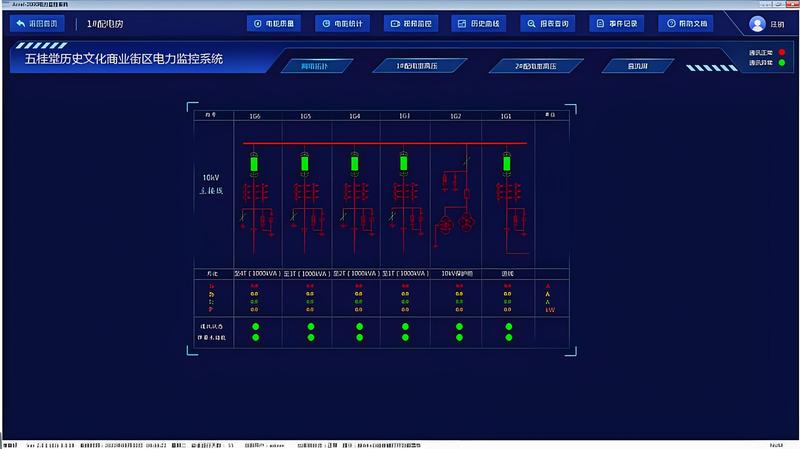Click the green breaker symbol in column IG5
Screen dimensions: 800x449
click(x=304, y=161)
